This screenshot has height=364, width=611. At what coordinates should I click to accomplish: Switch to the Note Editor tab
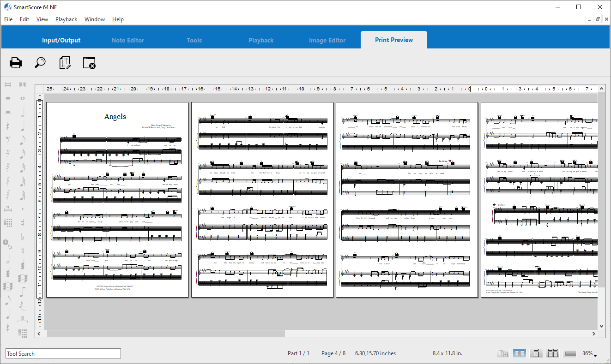[x=128, y=40]
